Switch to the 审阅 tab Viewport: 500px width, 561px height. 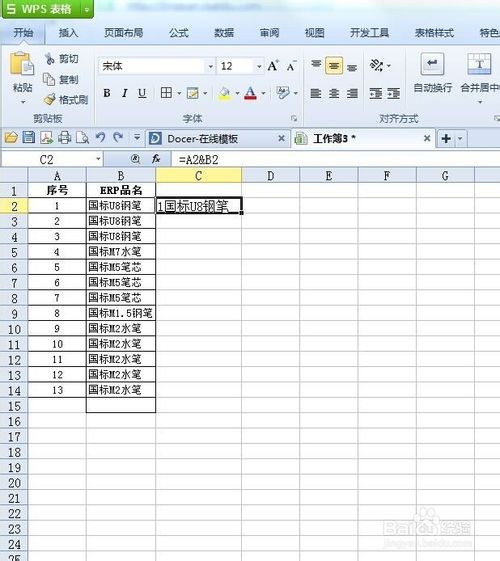[x=269, y=33]
